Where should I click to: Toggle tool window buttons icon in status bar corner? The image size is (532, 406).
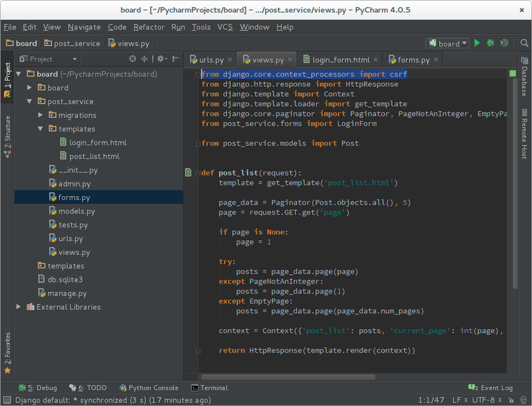click(7, 400)
